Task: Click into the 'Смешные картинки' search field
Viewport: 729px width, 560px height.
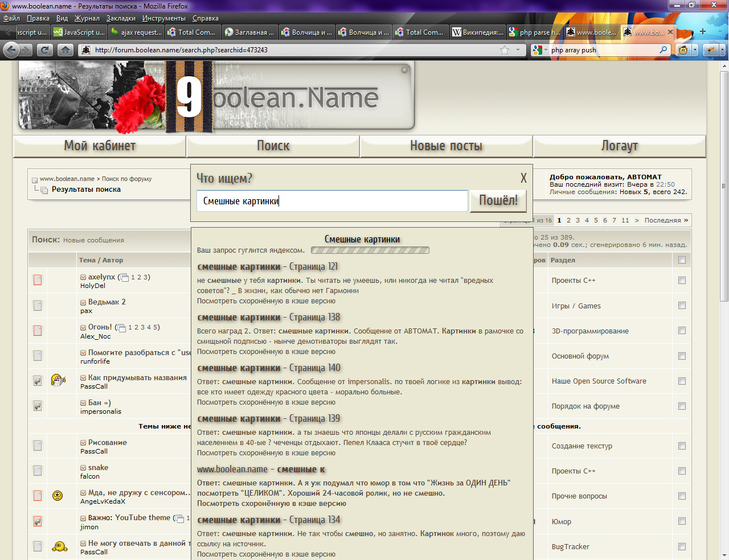Action: [x=332, y=201]
